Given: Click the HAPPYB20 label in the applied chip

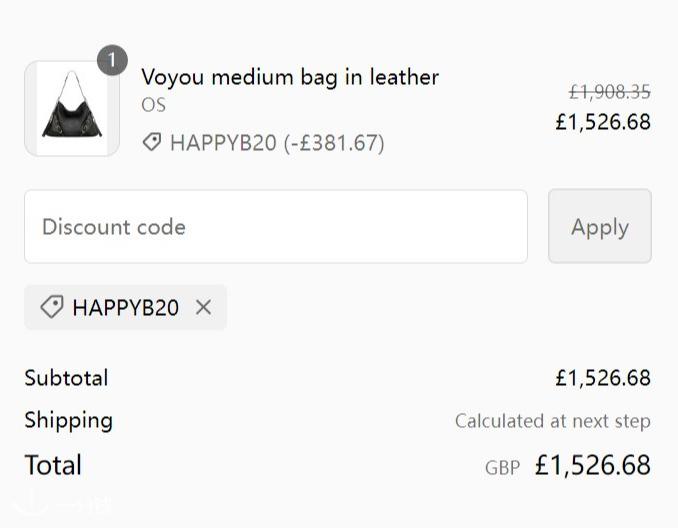Looking at the screenshot, I should 126,308.
